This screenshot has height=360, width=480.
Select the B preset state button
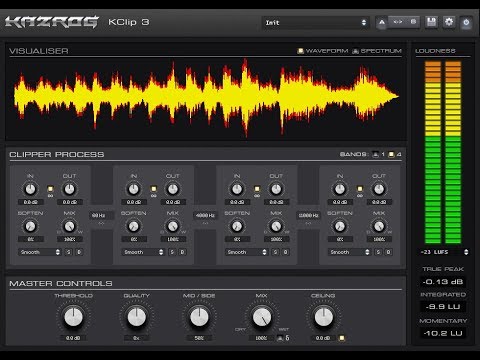coord(413,22)
